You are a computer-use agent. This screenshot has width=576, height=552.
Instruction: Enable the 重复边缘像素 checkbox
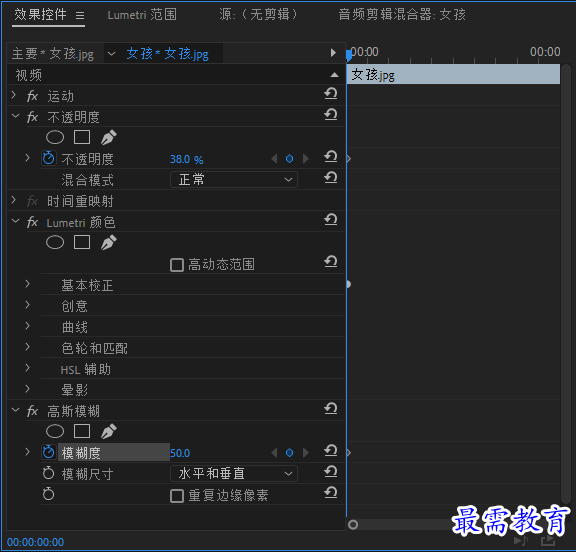177,496
